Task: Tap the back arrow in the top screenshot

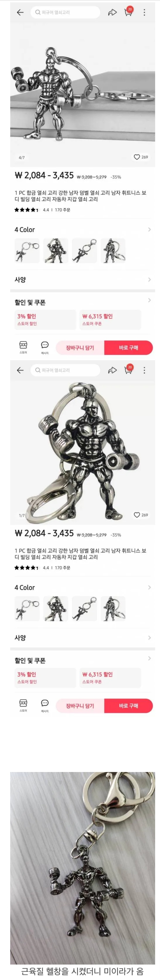Action: (20, 12)
